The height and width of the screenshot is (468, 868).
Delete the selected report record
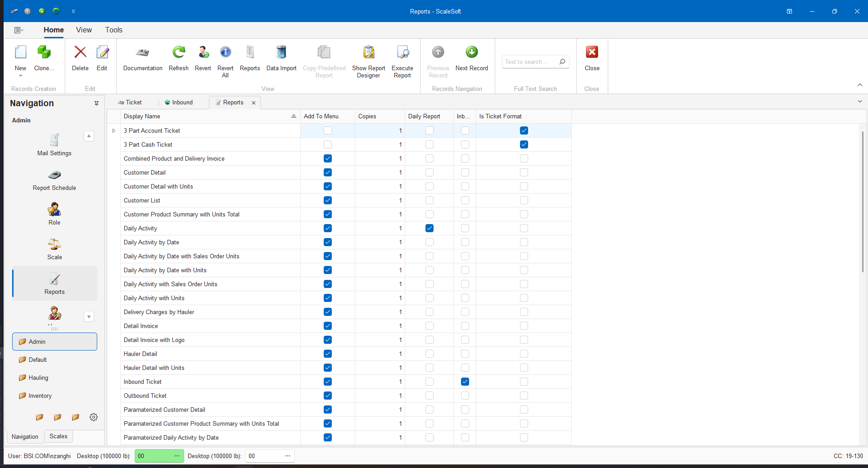click(x=80, y=58)
